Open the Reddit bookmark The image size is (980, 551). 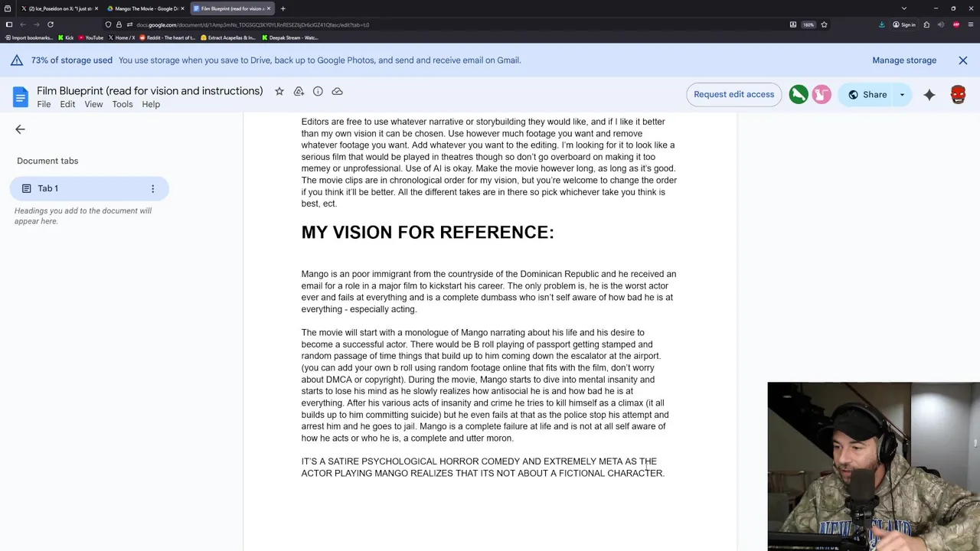tap(168, 37)
